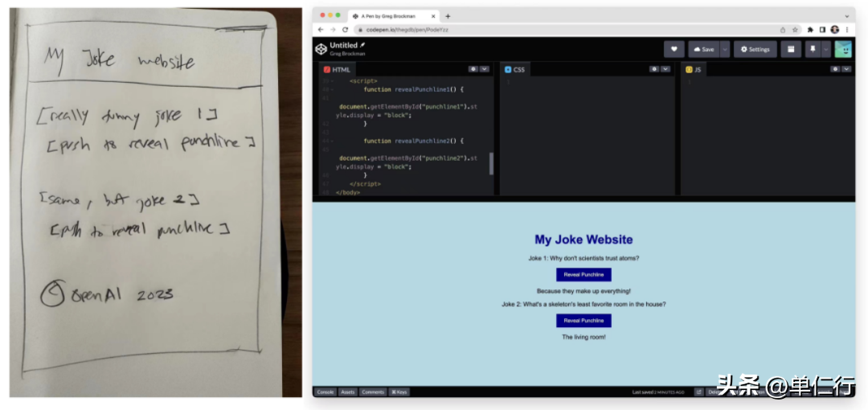This screenshot has height=410, width=868.
Task: Love the pen with the heart icon
Action: coord(674,49)
